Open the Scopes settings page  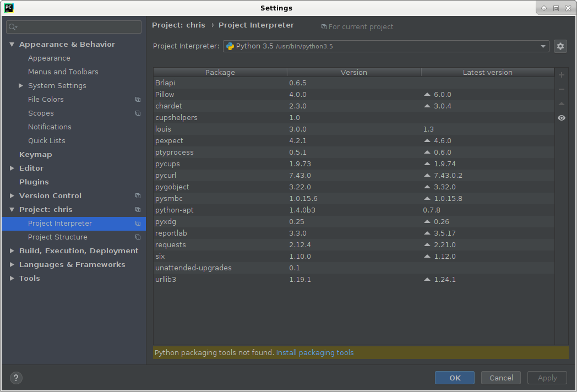(x=41, y=113)
